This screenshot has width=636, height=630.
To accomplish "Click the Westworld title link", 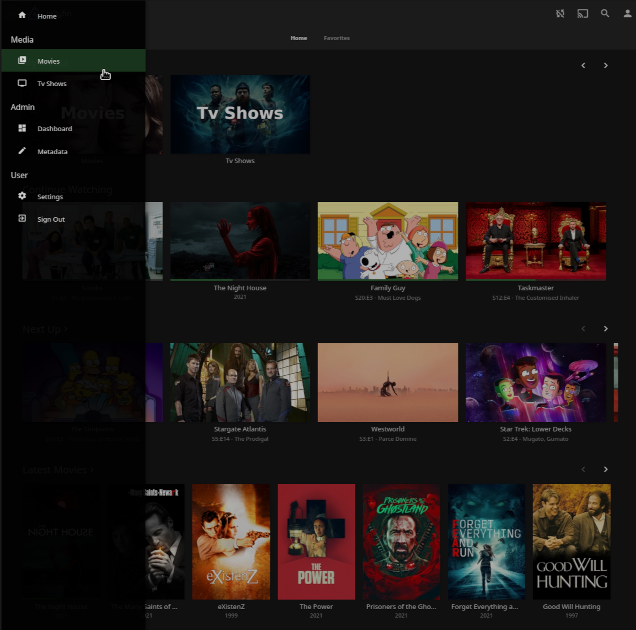I will pyautogui.click(x=388, y=430).
